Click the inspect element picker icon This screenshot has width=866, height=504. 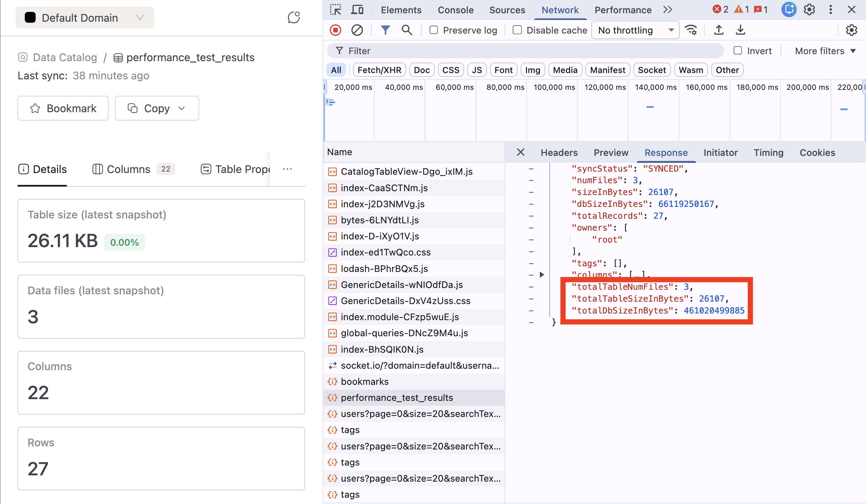(335, 10)
